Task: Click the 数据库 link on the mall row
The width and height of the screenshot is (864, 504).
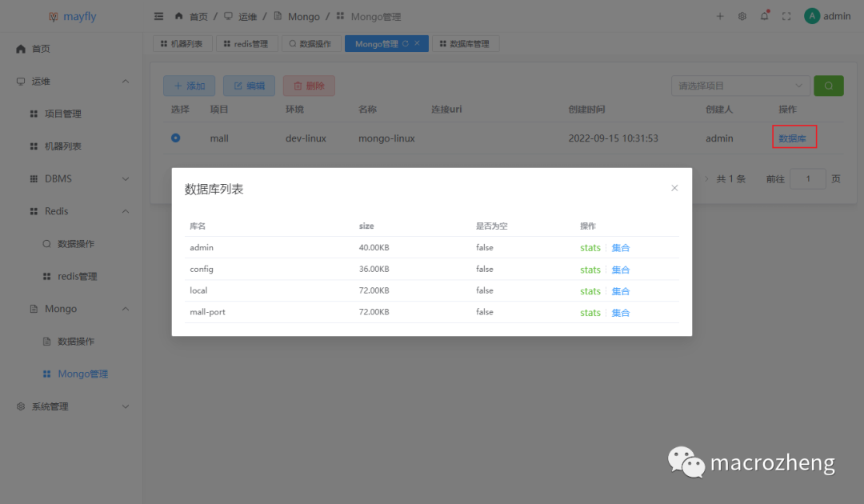Action: [x=794, y=137]
